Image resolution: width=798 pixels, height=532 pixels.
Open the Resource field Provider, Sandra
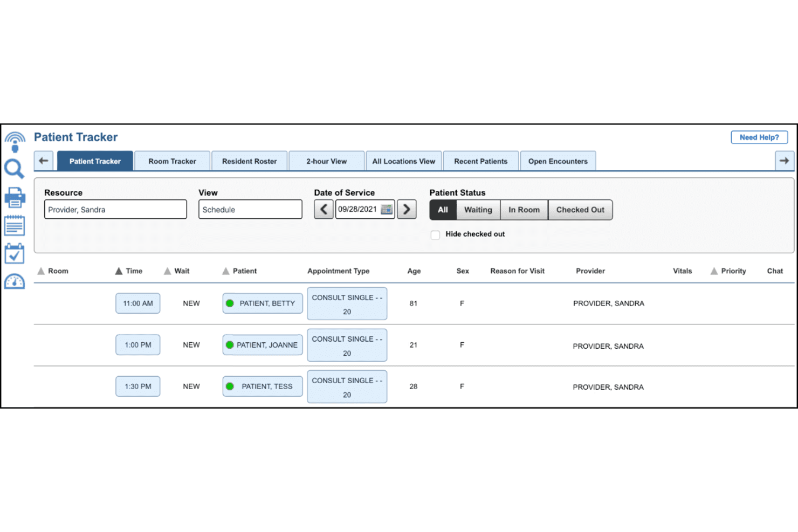click(115, 209)
